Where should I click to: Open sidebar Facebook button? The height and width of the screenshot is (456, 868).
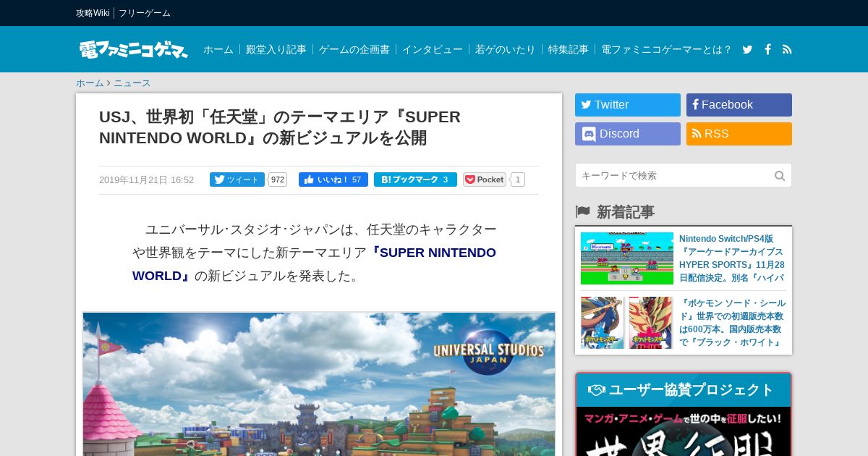[x=739, y=105]
